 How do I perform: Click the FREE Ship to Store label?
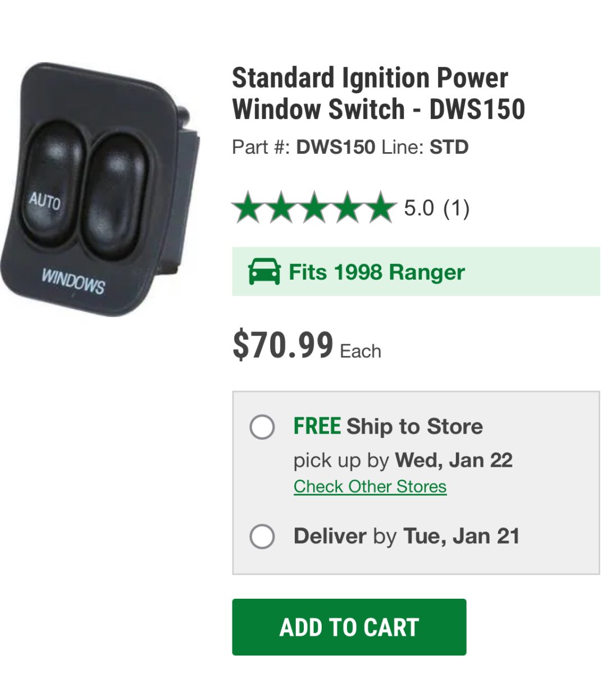(388, 426)
